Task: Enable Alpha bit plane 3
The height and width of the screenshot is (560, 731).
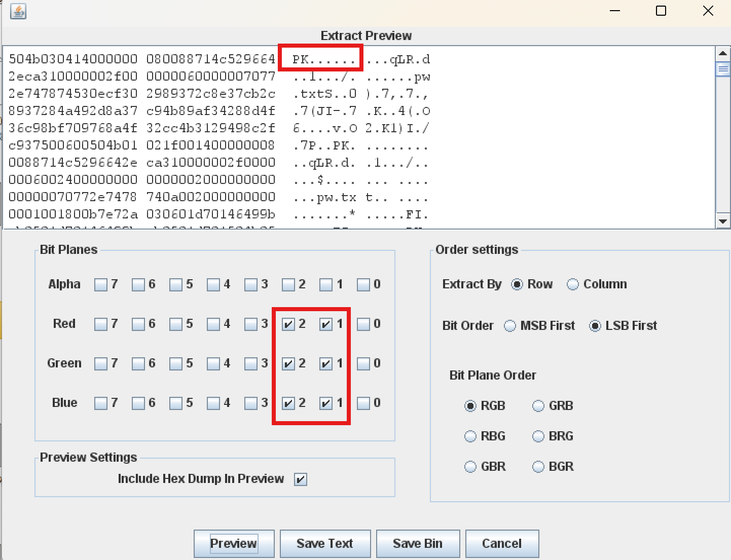Action: (251, 285)
